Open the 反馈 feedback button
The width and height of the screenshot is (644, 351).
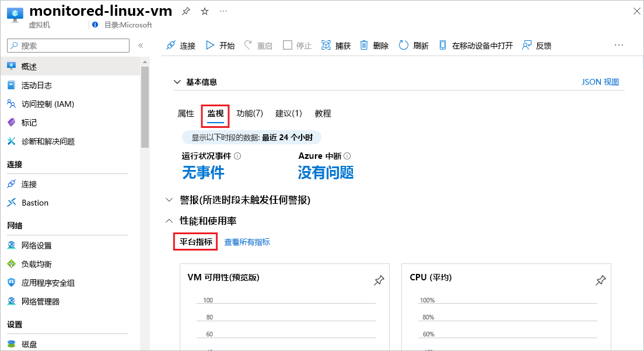tap(537, 46)
